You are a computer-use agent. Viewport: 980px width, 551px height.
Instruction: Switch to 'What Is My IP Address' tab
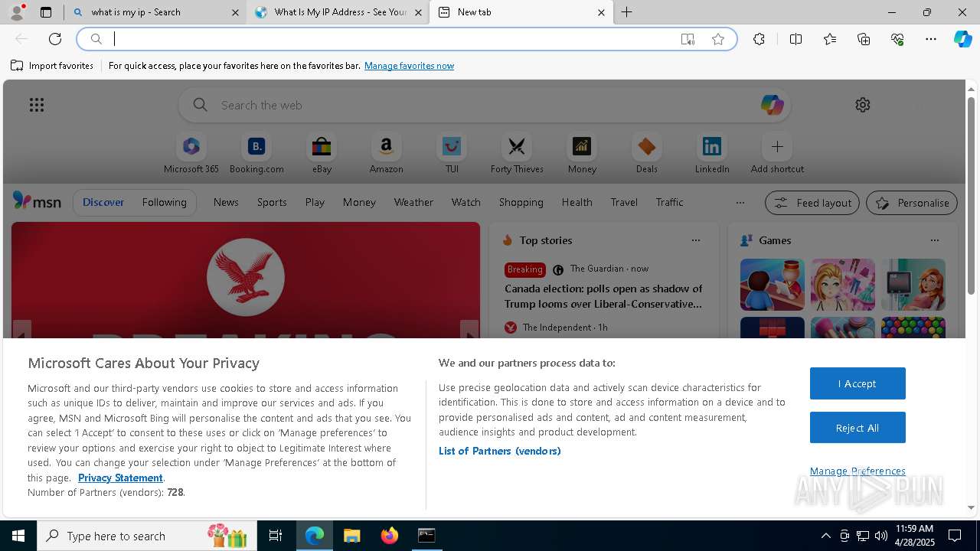338,12
